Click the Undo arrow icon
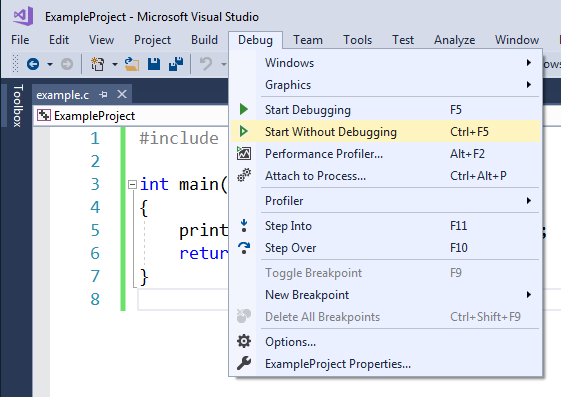Image resolution: width=561 pixels, height=397 pixels. pos(206,64)
